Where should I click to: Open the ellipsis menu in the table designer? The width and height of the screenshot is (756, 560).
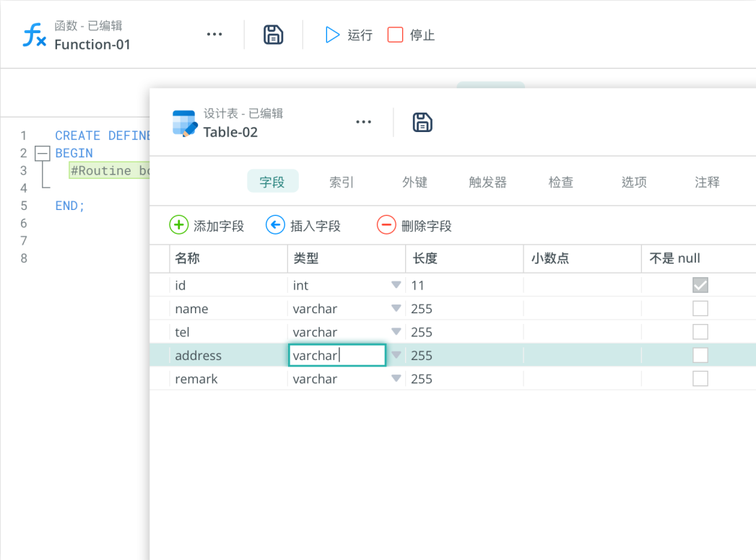pos(363,122)
